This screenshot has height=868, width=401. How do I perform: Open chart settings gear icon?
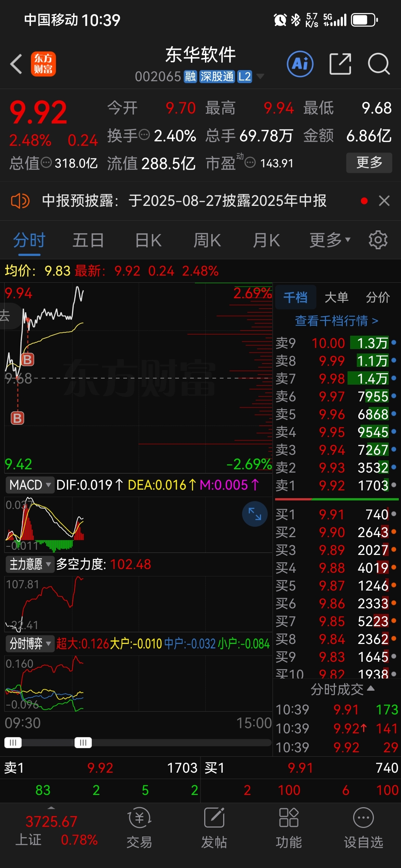tap(378, 240)
